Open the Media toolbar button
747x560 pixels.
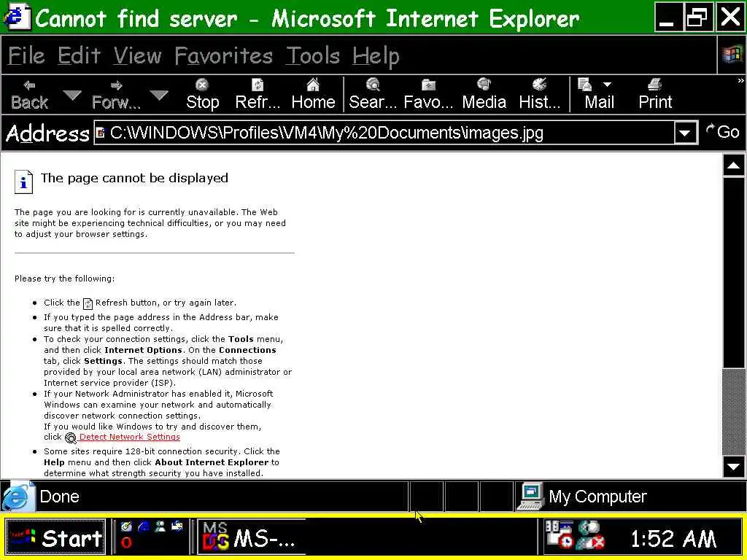click(484, 94)
